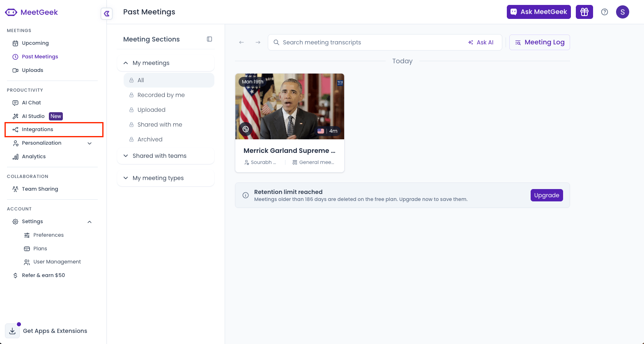This screenshot has height=344, width=644.
Task: Toggle the Meeting Sections panel icon
Action: point(209,39)
